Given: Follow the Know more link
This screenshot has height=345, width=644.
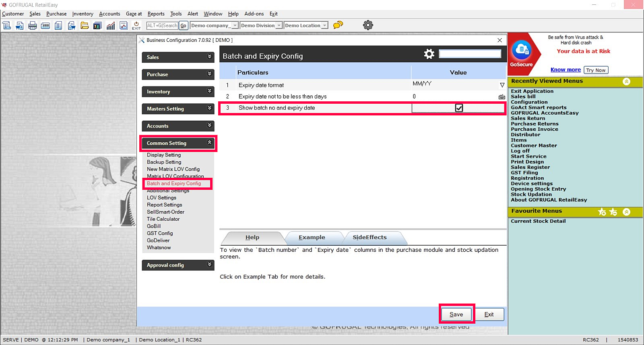Looking at the screenshot, I should [x=566, y=70].
